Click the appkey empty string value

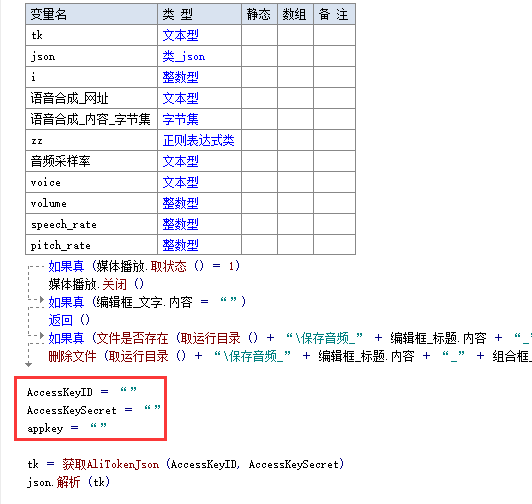click(98, 426)
